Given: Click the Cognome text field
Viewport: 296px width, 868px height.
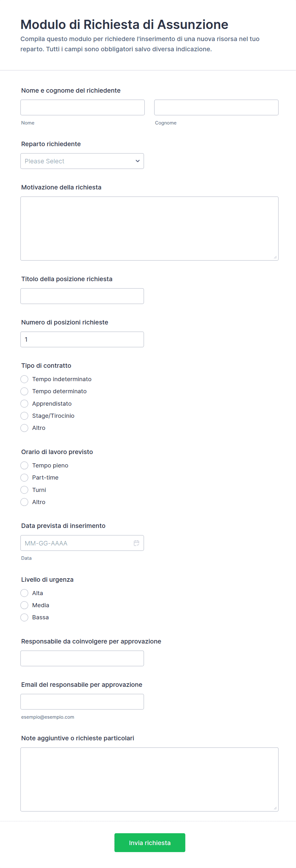Looking at the screenshot, I should coord(216,108).
